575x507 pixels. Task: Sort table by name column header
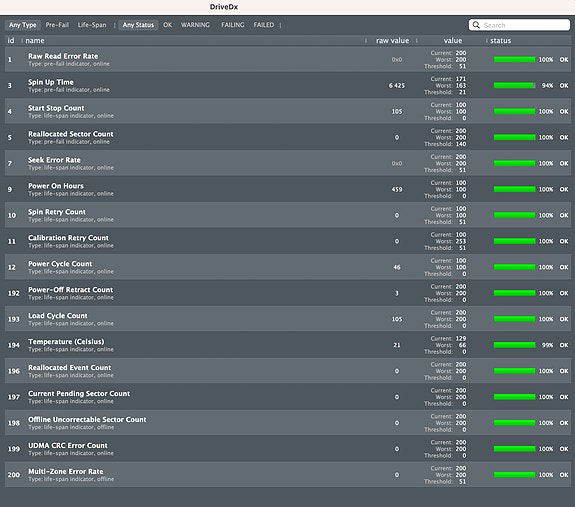point(35,41)
